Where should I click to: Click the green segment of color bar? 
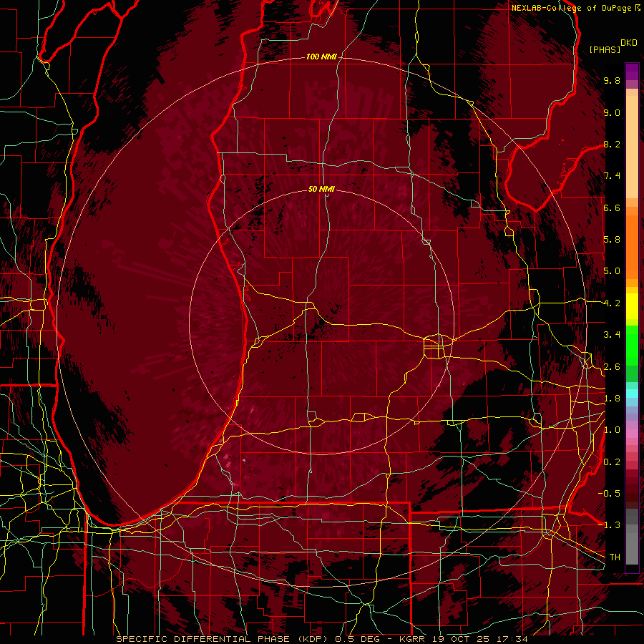[x=632, y=345]
